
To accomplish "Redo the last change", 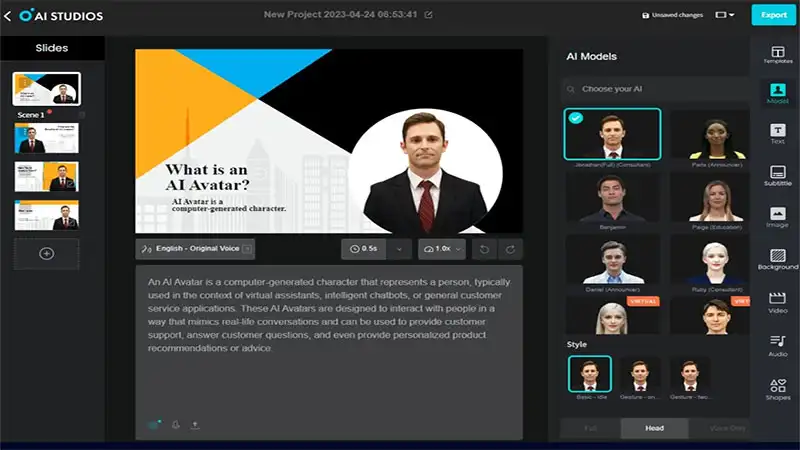I will coord(510,249).
